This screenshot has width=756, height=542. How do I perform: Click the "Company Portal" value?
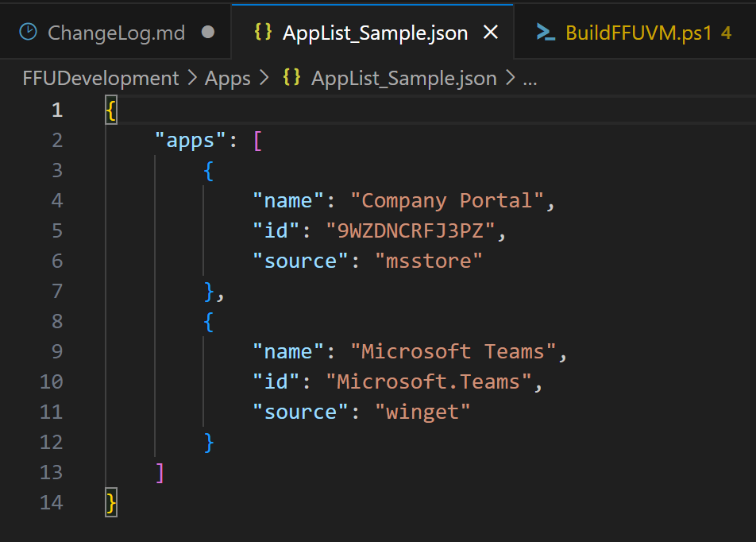[447, 201]
